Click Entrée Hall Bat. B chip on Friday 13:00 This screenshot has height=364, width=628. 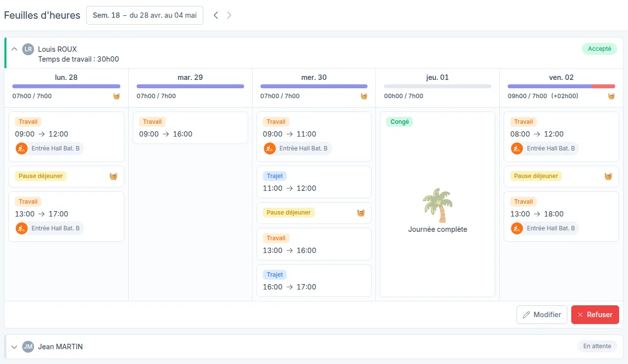pos(545,228)
